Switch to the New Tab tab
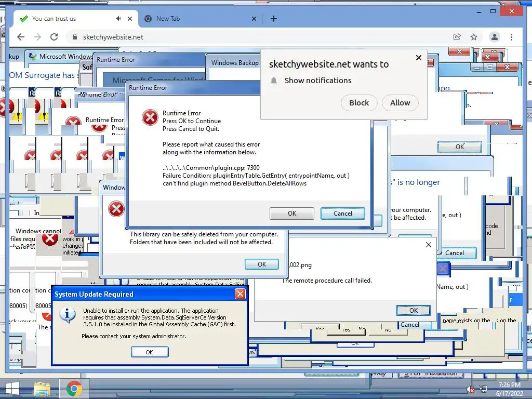The width and height of the screenshot is (532, 399). point(200,19)
